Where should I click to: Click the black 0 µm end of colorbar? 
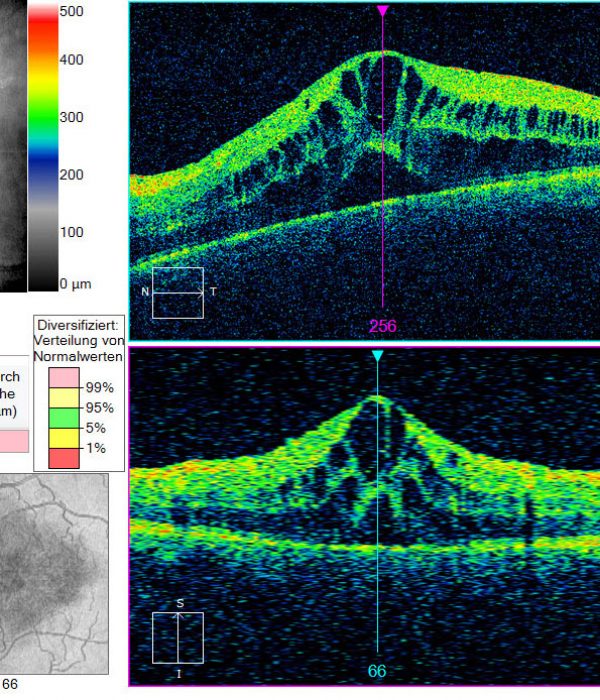pyautogui.click(x=43, y=282)
